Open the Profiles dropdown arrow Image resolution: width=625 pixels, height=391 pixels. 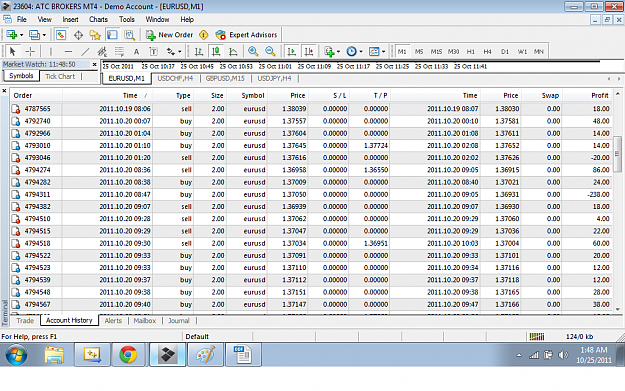tap(44, 35)
